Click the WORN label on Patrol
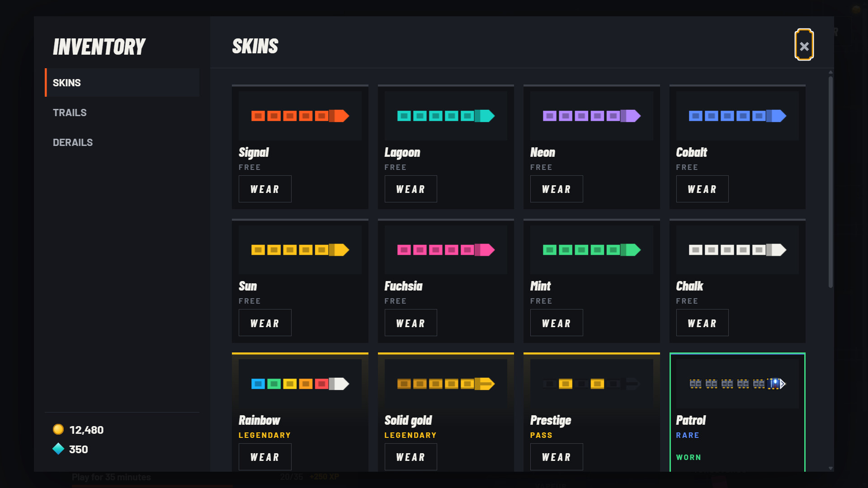 [689, 457]
